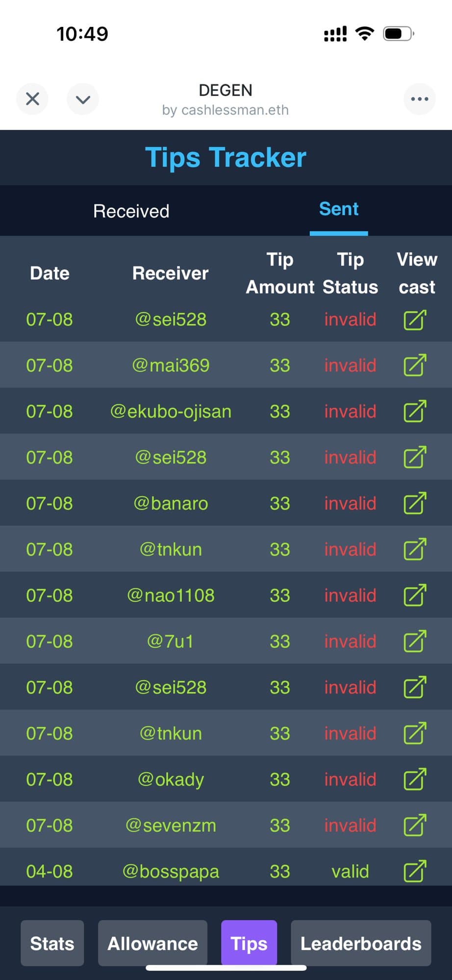The image size is (452, 980).
Task: Collapse the frame with the chevron button
Action: 83,99
